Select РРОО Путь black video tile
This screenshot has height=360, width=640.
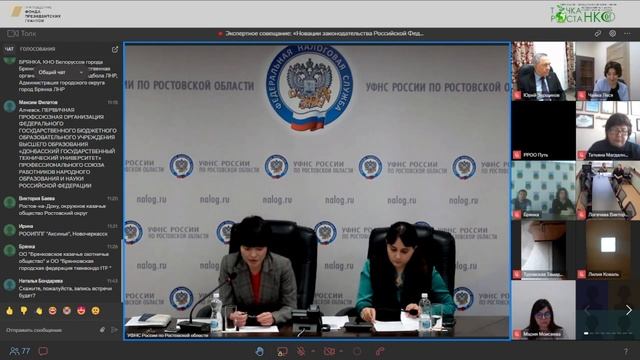[x=543, y=131]
